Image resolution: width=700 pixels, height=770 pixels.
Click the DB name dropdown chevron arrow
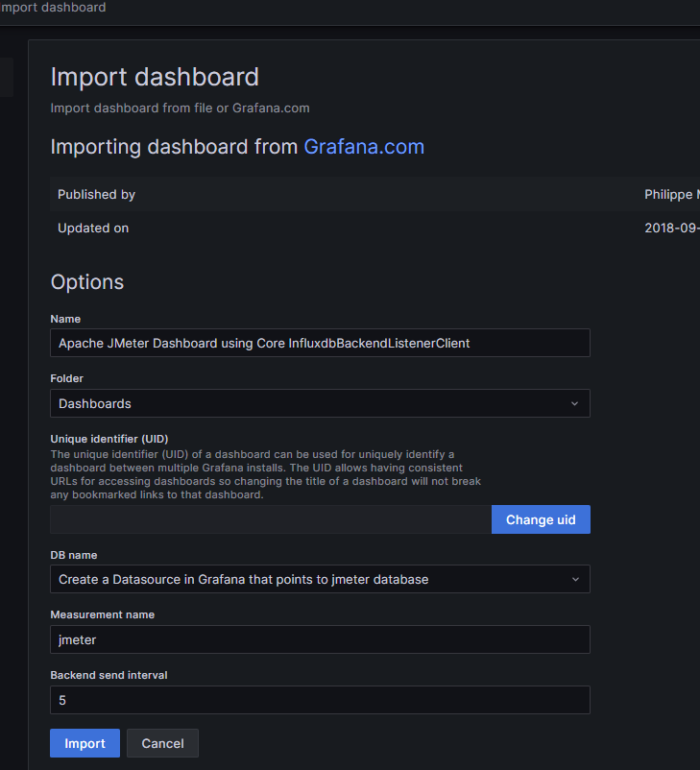click(x=575, y=580)
